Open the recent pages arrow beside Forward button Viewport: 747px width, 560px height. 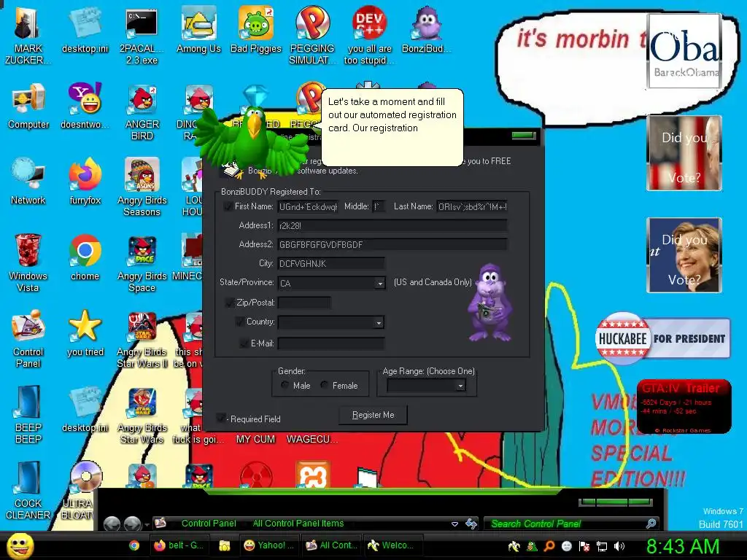tap(147, 525)
